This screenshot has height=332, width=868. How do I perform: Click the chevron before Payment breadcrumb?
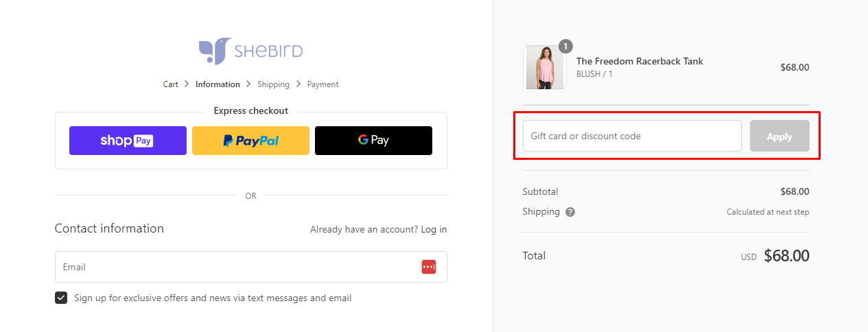(298, 84)
